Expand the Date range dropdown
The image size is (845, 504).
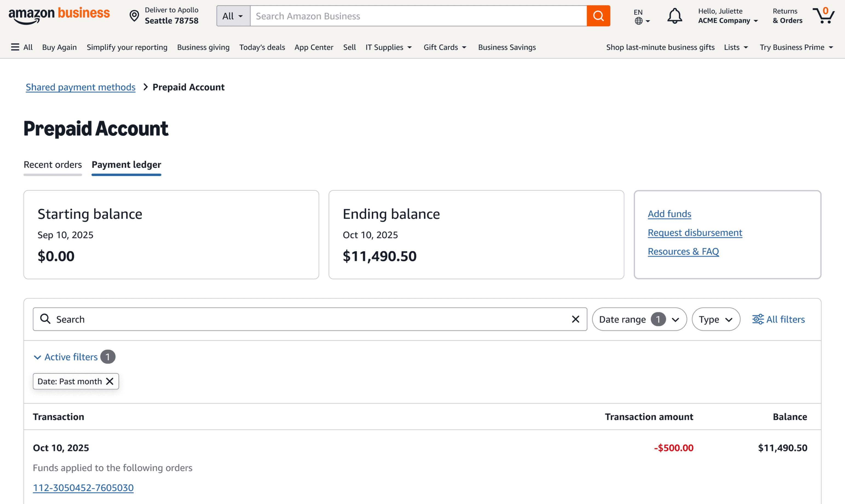coord(639,319)
